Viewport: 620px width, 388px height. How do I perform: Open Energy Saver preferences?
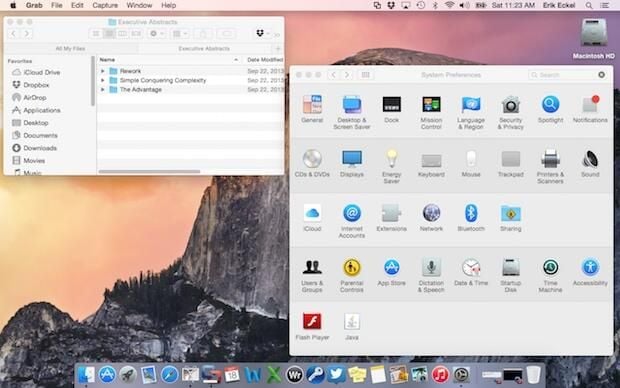pyautogui.click(x=391, y=167)
